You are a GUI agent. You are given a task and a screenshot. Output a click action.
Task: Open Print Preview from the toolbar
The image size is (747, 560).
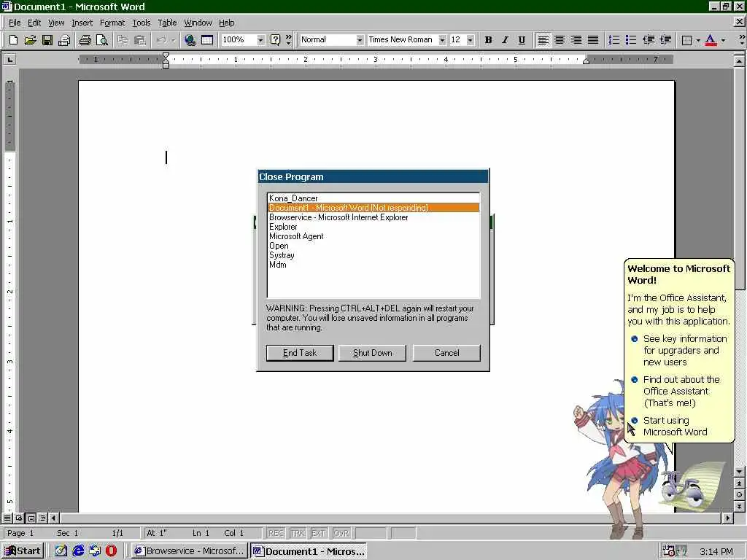pyautogui.click(x=102, y=40)
